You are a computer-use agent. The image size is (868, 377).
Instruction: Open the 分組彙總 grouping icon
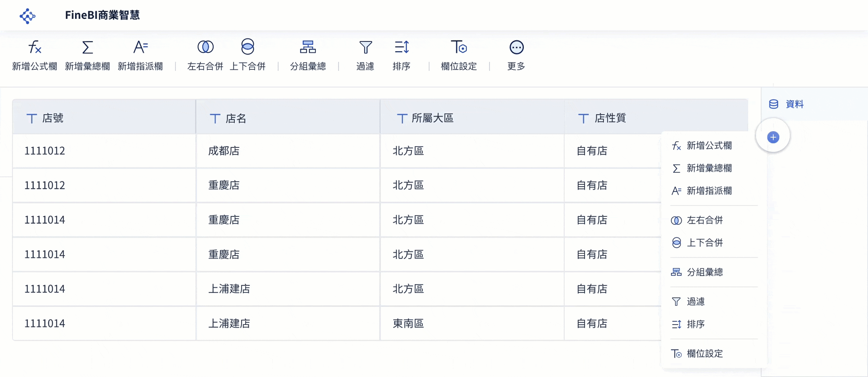pyautogui.click(x=308, y=47)
